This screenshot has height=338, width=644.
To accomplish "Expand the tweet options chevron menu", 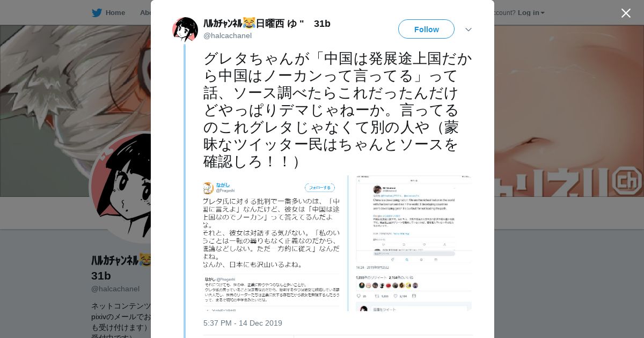I will tap(468, 30).
